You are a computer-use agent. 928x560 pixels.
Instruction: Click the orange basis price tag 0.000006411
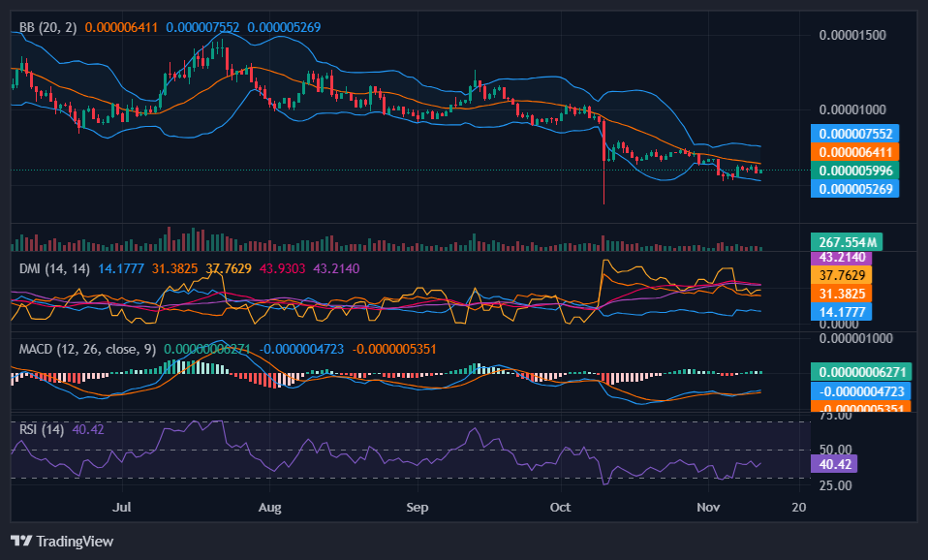click(x=854, y=152)
